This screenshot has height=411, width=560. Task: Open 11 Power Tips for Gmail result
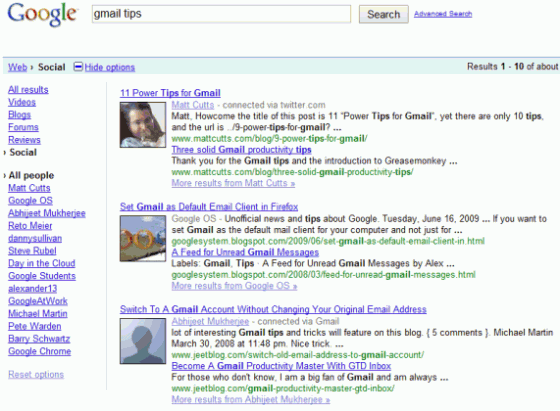click(x=170, y=93)
